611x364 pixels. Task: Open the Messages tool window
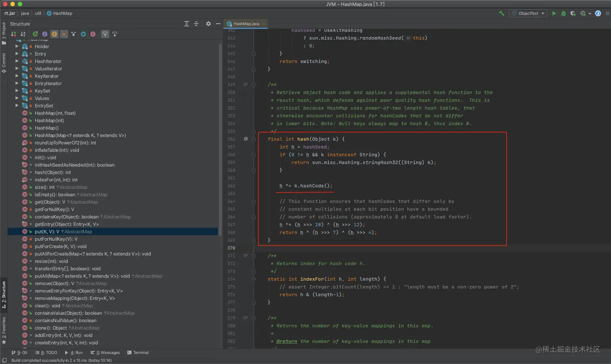(105, 353)
